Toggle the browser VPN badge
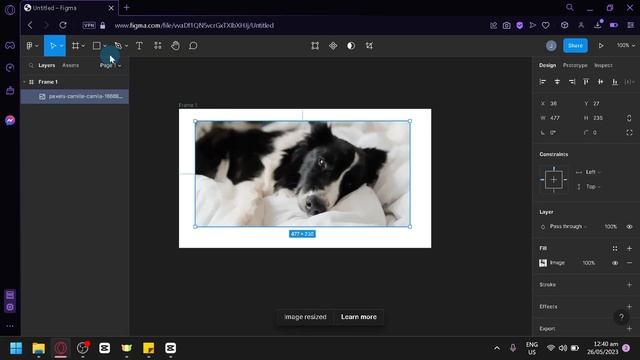The image size is (640, 360). click(89, 25)
